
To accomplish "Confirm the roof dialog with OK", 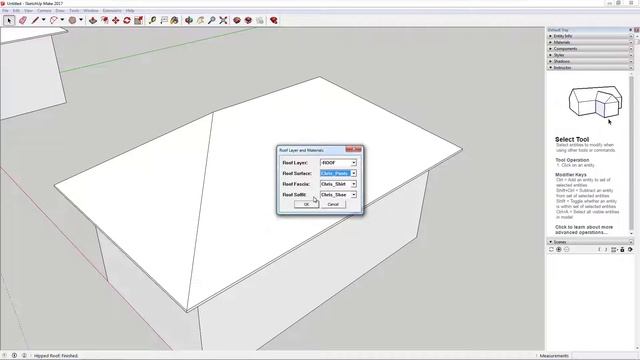I will [x=306, y=204].
